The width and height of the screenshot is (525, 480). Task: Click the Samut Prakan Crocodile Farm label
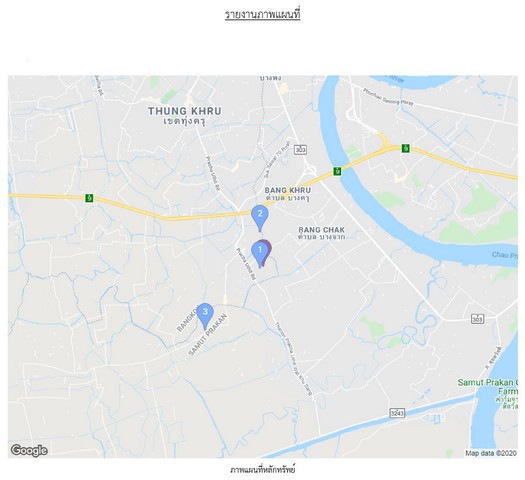(x=488, y=393)
